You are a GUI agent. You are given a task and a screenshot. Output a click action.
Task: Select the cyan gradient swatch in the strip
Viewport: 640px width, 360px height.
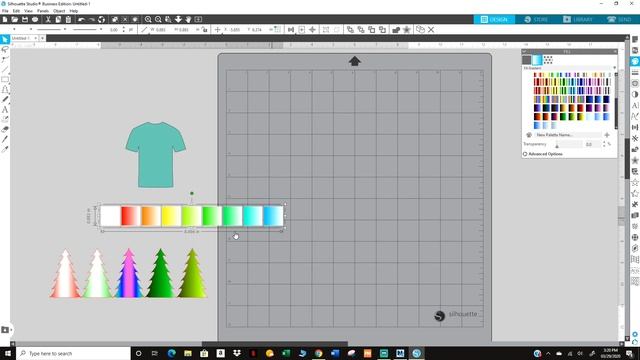point(253,216)
